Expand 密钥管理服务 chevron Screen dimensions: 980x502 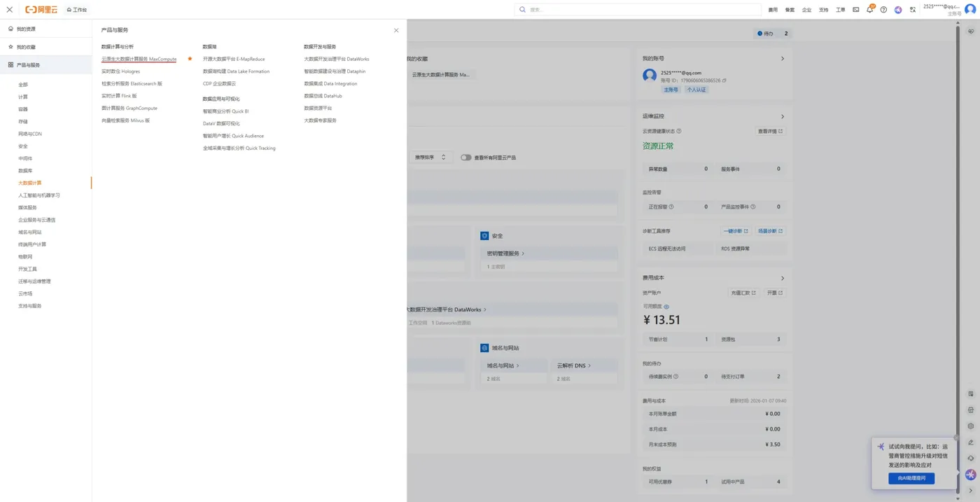pos(523,253)
